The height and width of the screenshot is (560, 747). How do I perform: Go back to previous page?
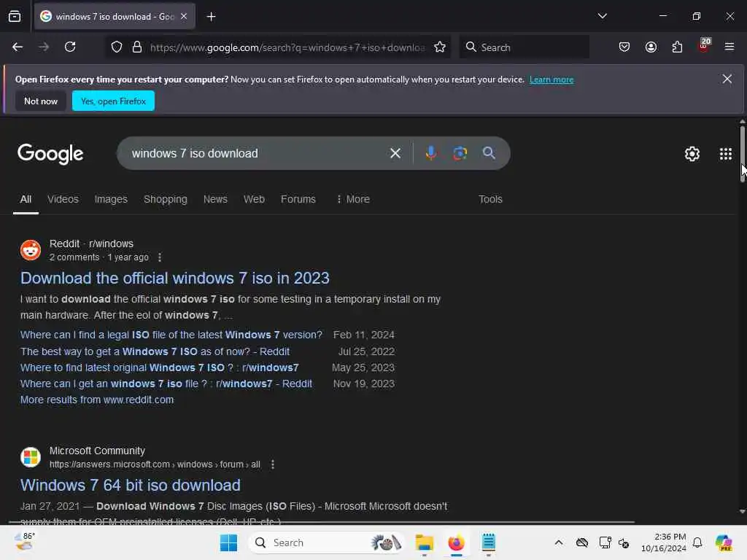point(18,47)
